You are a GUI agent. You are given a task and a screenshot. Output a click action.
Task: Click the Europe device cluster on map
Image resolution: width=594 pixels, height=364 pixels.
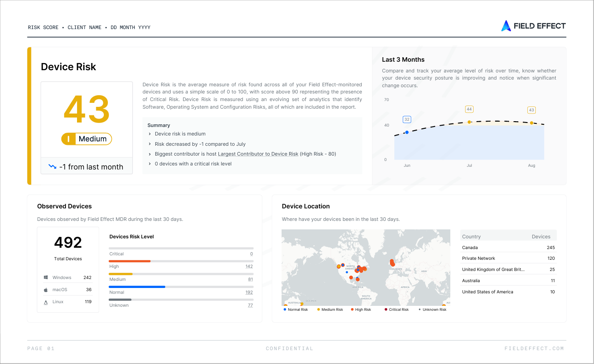click(x=393, y=263)
